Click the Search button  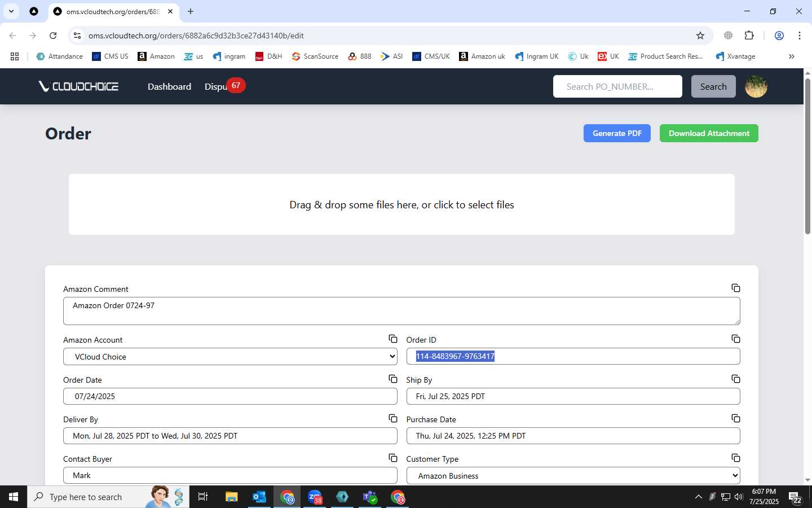pyautogui.click(x=713, y=86)
